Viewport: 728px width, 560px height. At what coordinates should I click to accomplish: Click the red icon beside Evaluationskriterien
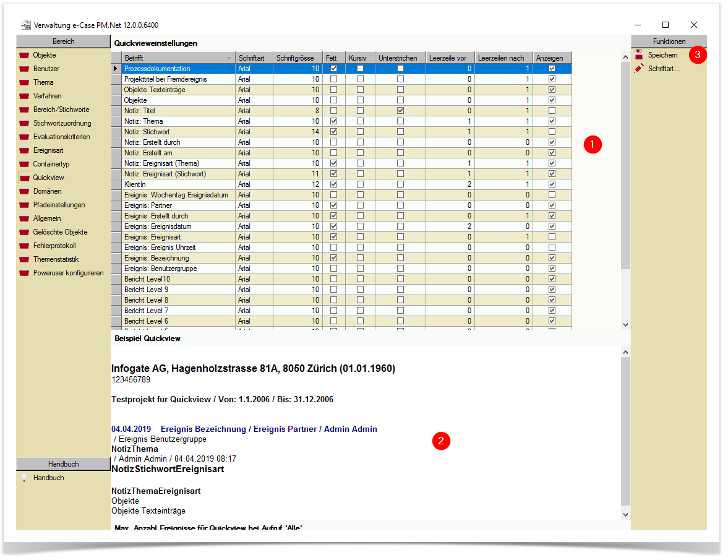click(x=24, y=137)
